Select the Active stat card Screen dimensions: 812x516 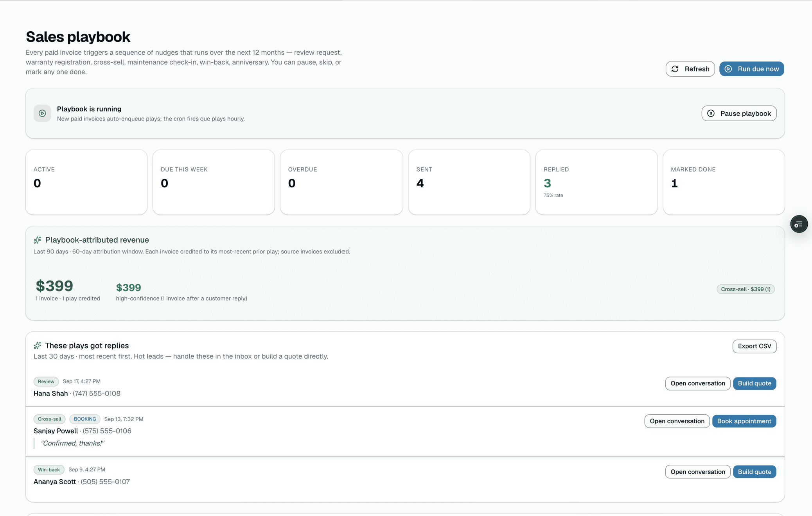[86, 182]
